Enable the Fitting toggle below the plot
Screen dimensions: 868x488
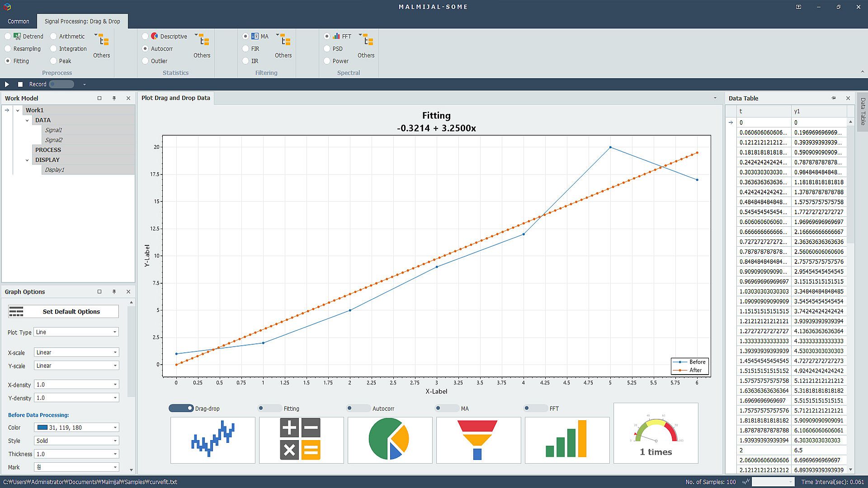[269, 408]
